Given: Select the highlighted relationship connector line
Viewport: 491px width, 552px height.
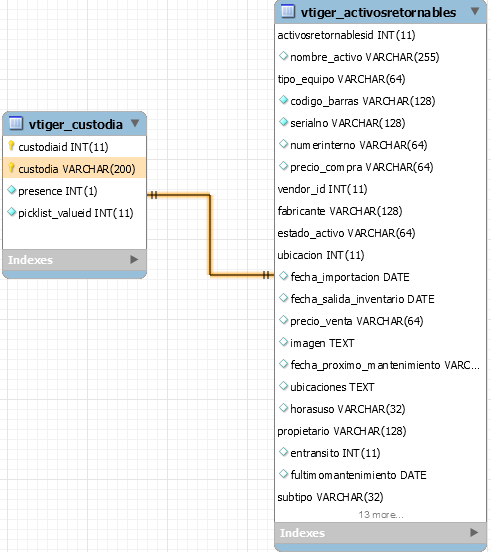Looking at the screenshot, I should (210, 234).
